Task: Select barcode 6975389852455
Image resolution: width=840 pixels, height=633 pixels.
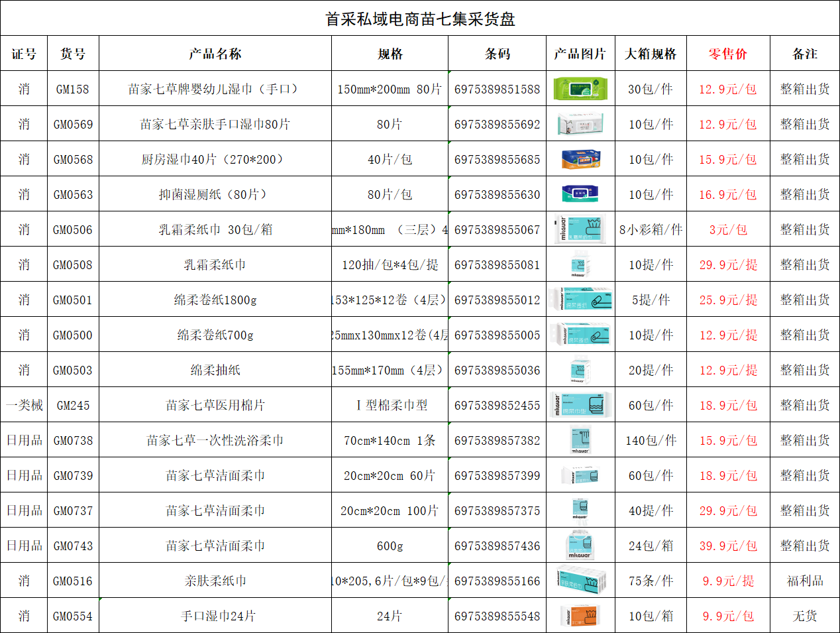Action: click(498, 405)
